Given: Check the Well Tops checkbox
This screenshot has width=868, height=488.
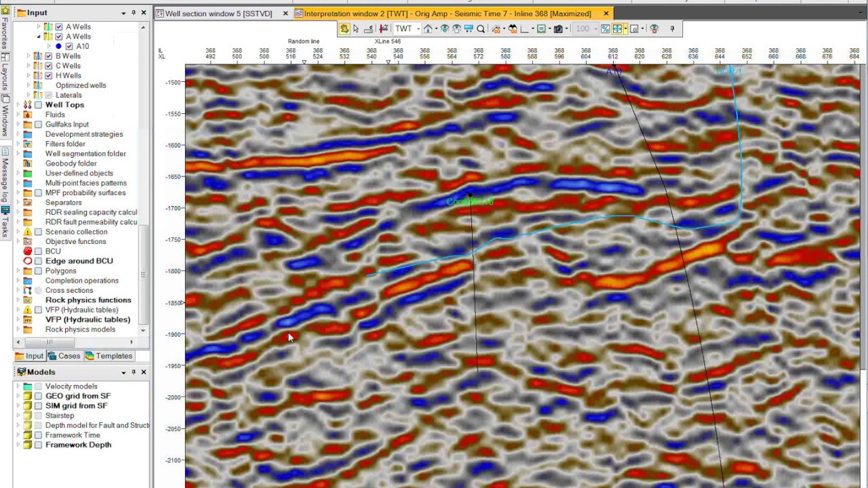Looking at the screenshot, I should coord(38,105).
